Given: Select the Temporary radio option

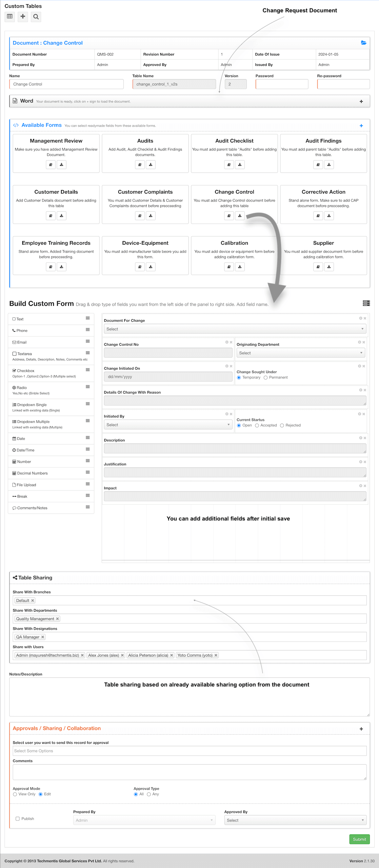Looking at the screenshot, I should point(239,378).
